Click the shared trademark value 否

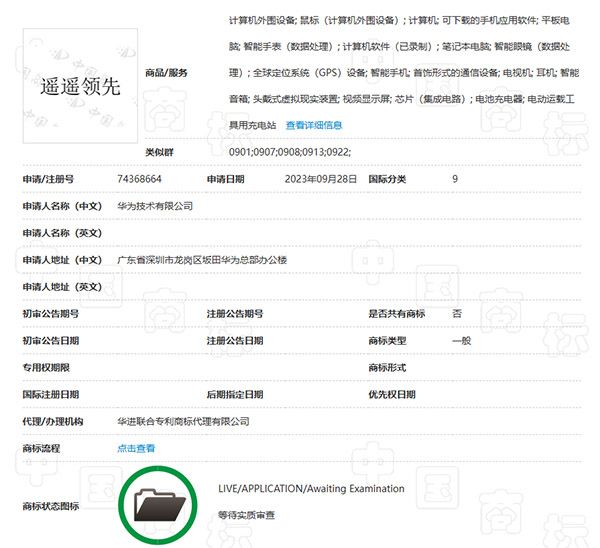456,314
